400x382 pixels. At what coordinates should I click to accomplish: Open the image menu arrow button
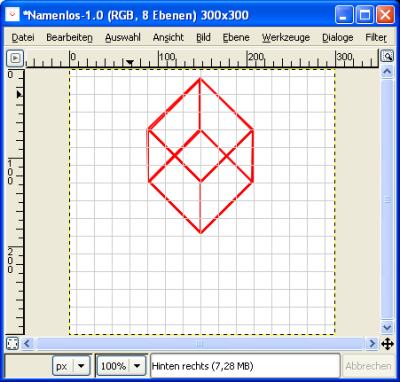[x=15, y=58]
